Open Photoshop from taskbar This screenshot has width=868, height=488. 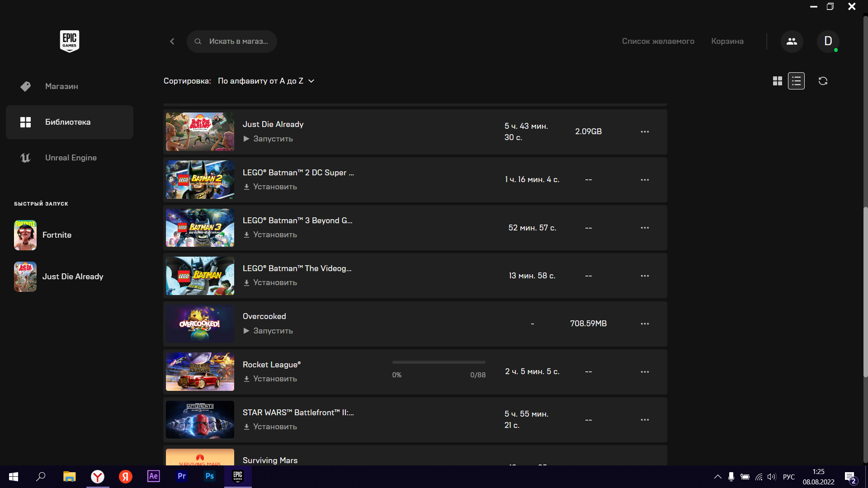pos(210,476)
